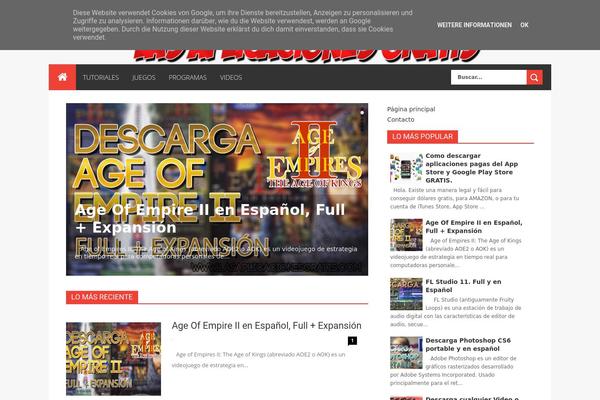This screenshot has height=400, width=600.
Task: Open sidebar Age Of Empire II post title
Action: coord(474,227)
